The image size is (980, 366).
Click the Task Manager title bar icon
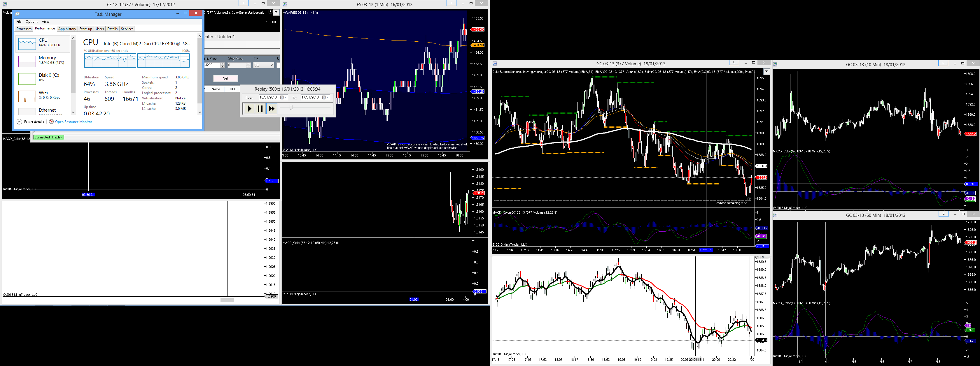pos(17,14)
